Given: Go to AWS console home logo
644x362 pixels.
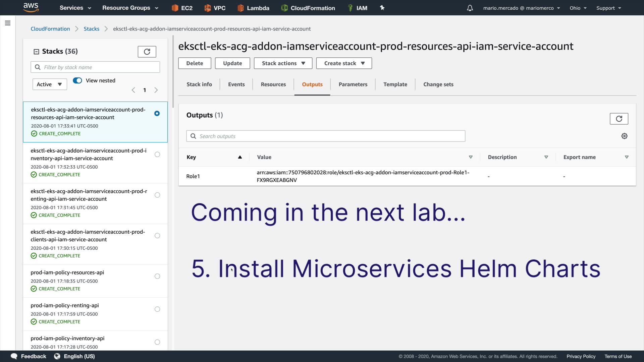Looking at the screenshot, I should [x=31, y=7].
